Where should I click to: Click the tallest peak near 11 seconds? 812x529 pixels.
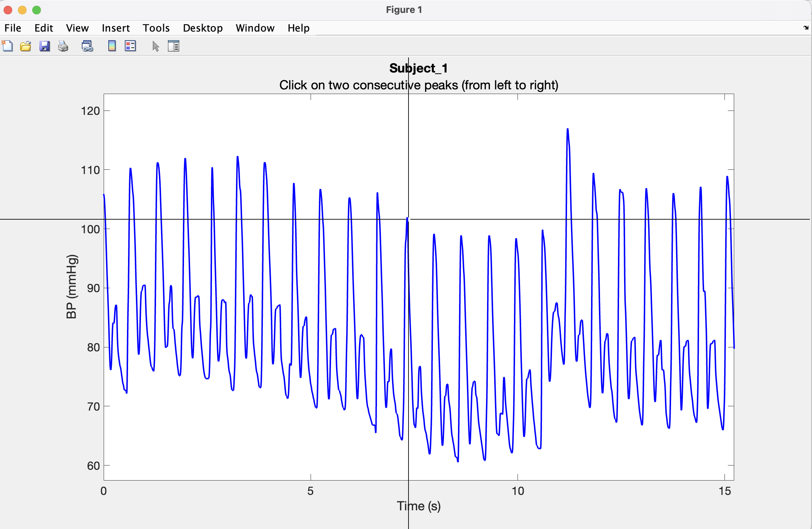[x=567, y=129]
